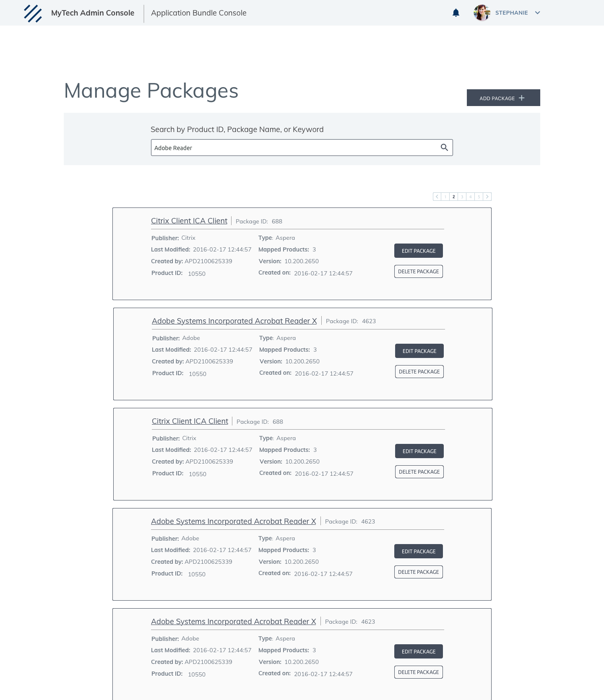Viewport: 604px width, 700px height.
Task: Go to the next results page arrow
Action: 487,197
